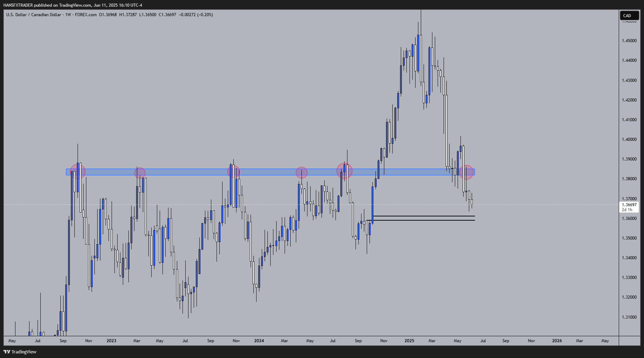Select the pink circle above March 2023
Screen dimensions: 644x358
[x=140, y=173]
